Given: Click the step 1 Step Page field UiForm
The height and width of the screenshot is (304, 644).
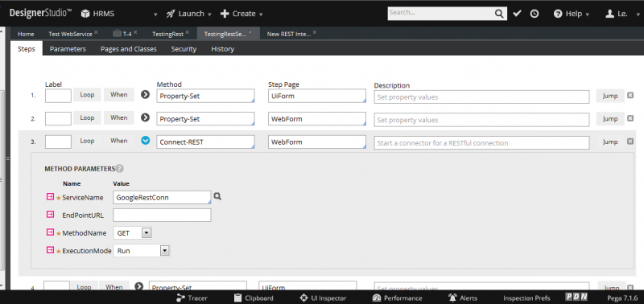Looking at the screenshot, I should click(317, 96).
